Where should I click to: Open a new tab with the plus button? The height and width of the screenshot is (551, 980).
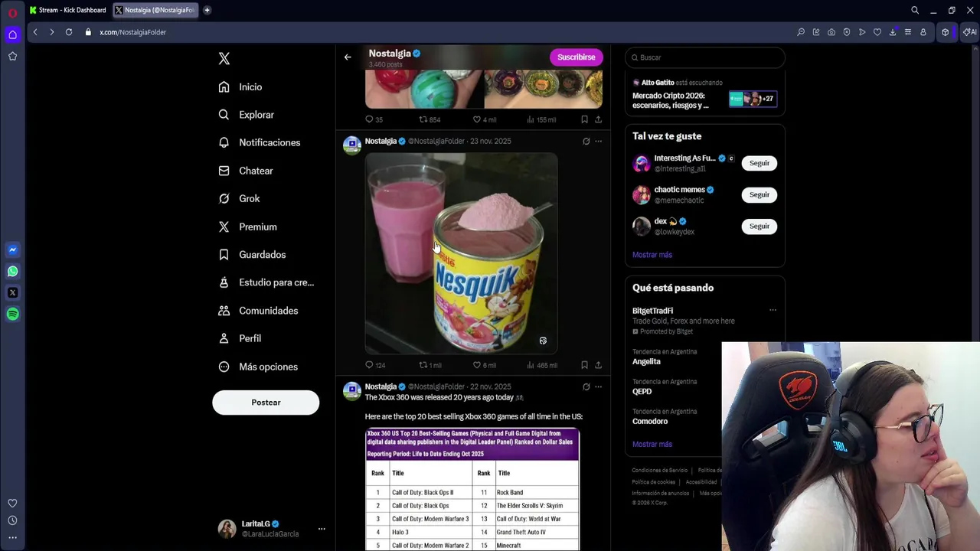tap(207, 10)
